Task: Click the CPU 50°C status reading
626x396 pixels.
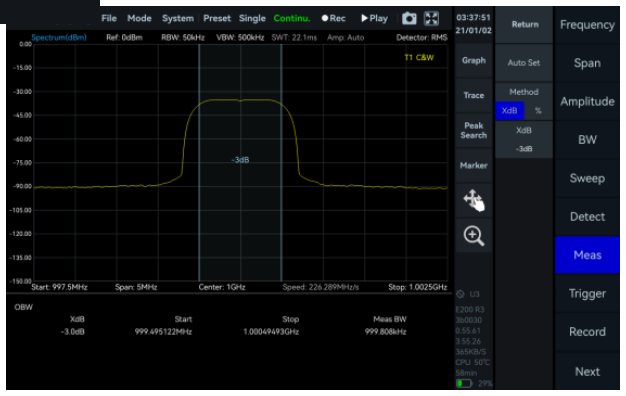Action: (x=472, y=362)
